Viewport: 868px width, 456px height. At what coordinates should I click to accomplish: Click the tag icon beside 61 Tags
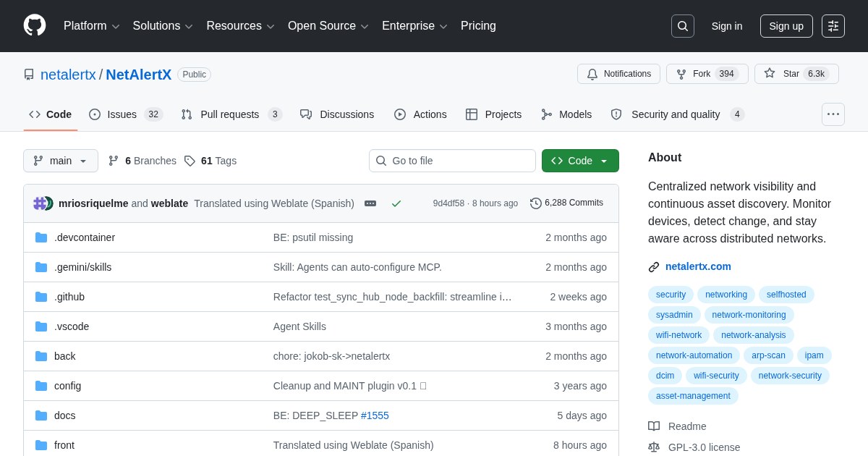pyautogui.click(x=190, y=161)
